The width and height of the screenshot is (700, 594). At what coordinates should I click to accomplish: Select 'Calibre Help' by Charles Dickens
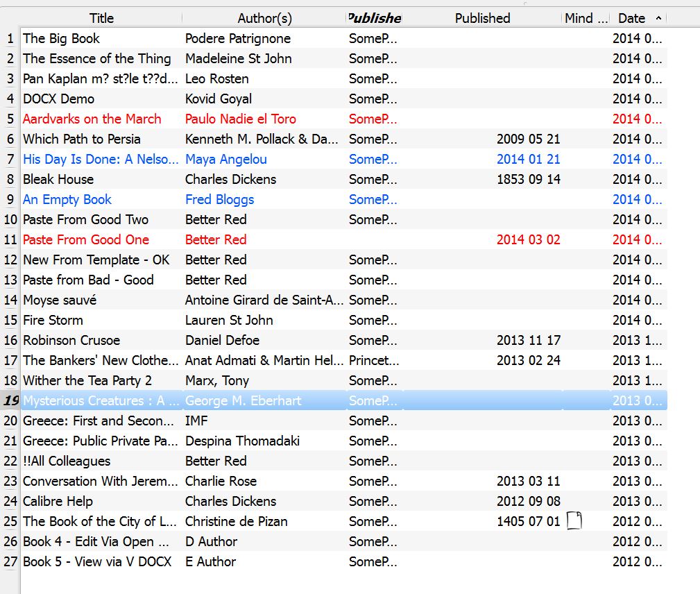58,501
